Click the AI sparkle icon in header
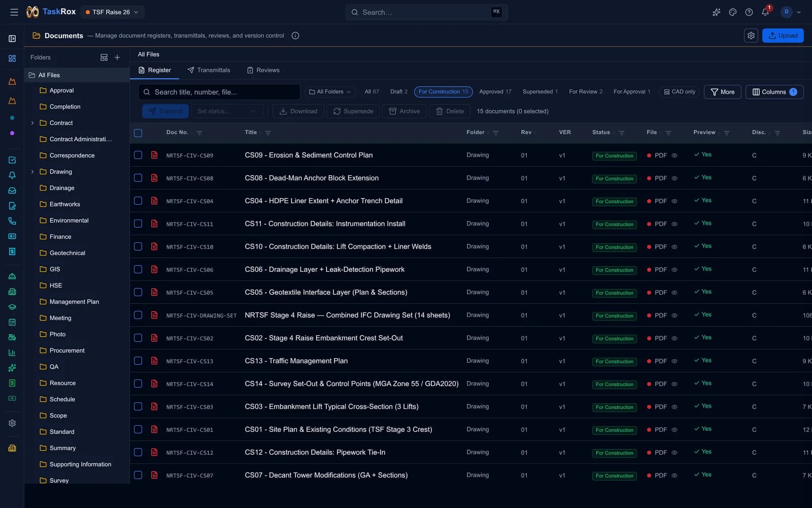Screen dimensions: 812x508 pyautogui.click(x=717, y=12)
